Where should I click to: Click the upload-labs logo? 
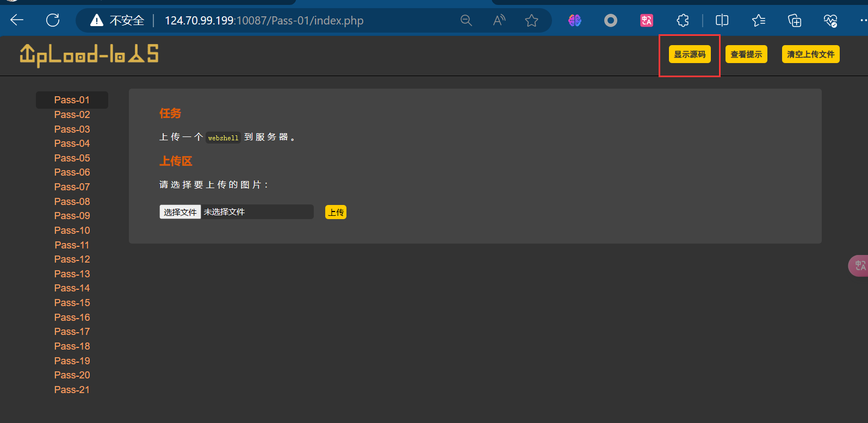(89, 54)
